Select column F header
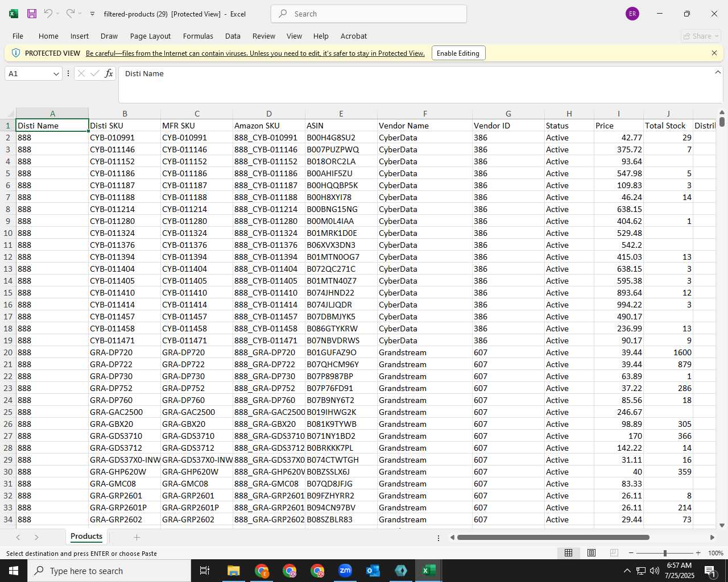 [425, 114]
